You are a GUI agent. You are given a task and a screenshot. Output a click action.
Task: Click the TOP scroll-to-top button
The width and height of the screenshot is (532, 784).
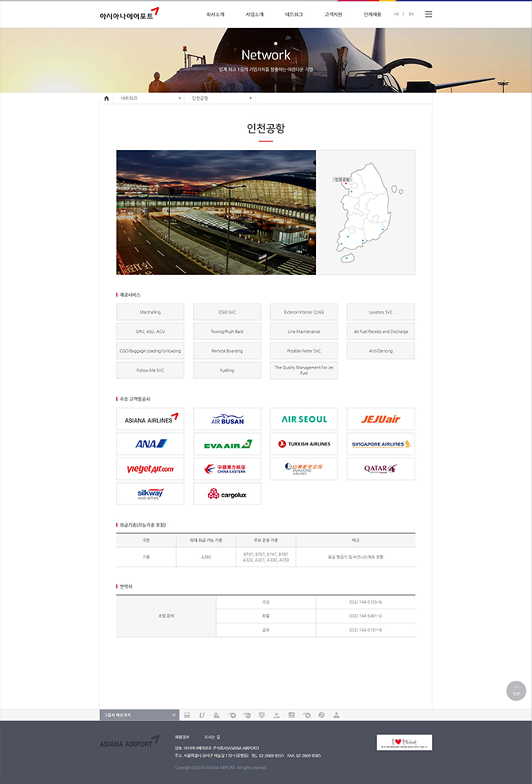click(516, 691)
